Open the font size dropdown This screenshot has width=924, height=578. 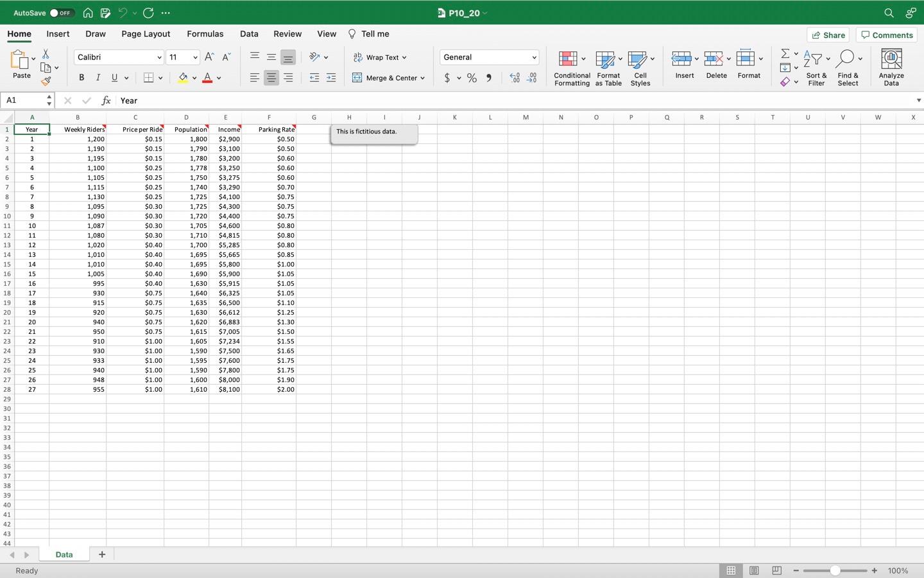(195, 57)
